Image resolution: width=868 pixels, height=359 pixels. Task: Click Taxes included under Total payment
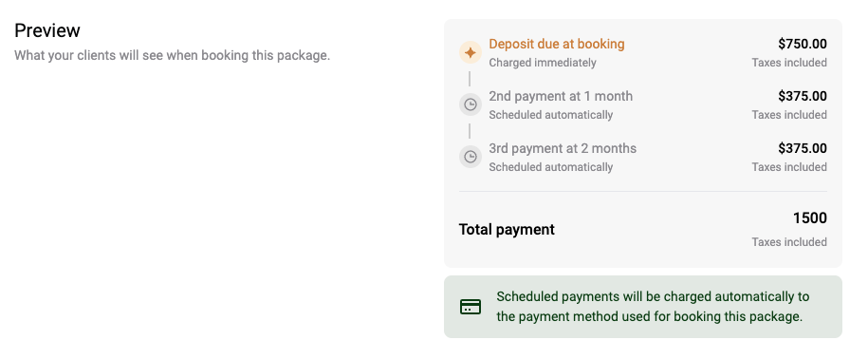[789, 242]
